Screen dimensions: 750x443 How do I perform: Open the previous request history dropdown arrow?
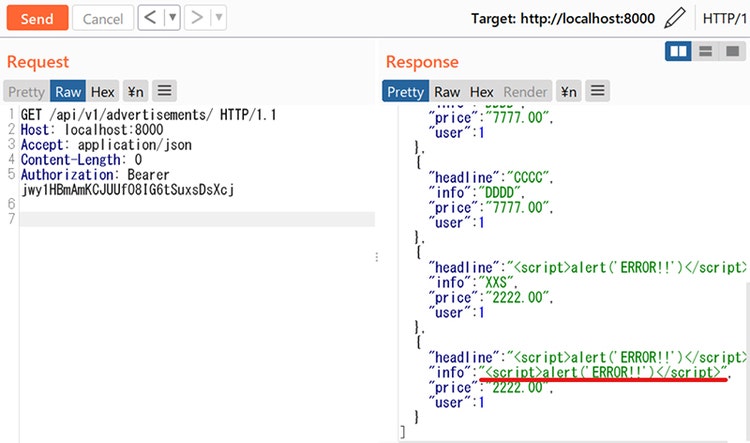pyautogui.click(x=172, y=18)
